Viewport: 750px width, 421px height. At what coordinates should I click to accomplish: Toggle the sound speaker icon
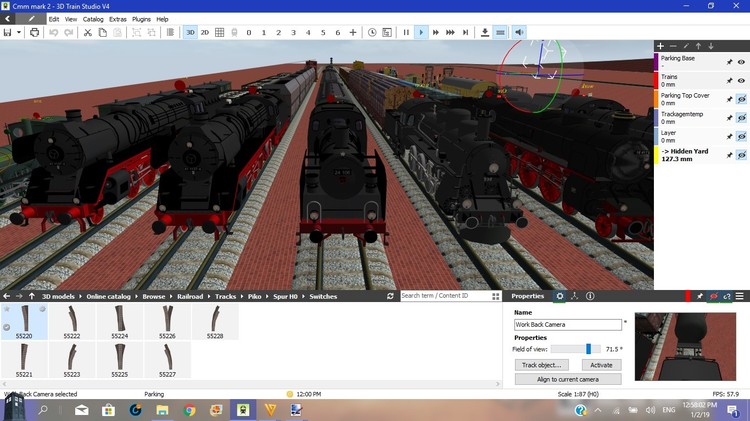[x=519, y=33]
